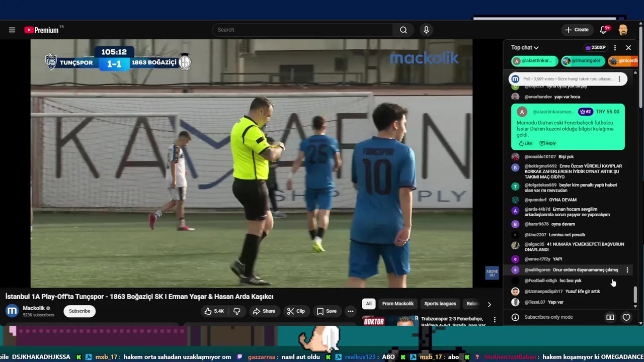The height and width of the screenshot is (362, 644).
Task: Open the Create menu button
Action: pyautogui.click(x=577, y=30)
